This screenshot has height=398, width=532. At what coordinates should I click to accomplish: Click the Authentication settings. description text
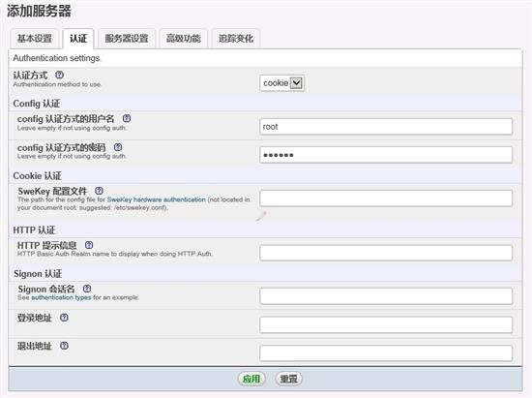click(x=57, y=58)
